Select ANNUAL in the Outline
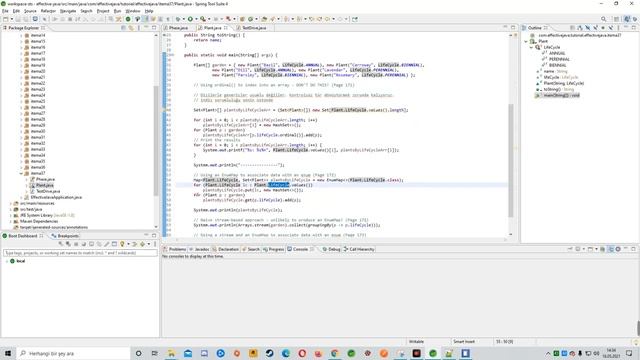The width and height of the screenshot is (640, 360). [x=557, y=53]
